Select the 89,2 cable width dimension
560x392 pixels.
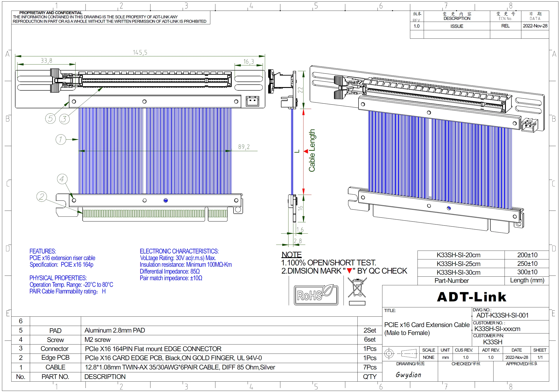(244, 147)
